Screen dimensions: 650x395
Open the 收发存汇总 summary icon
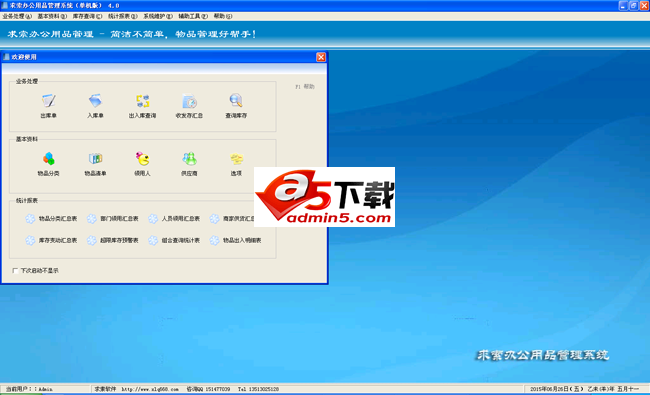(189, 101)
